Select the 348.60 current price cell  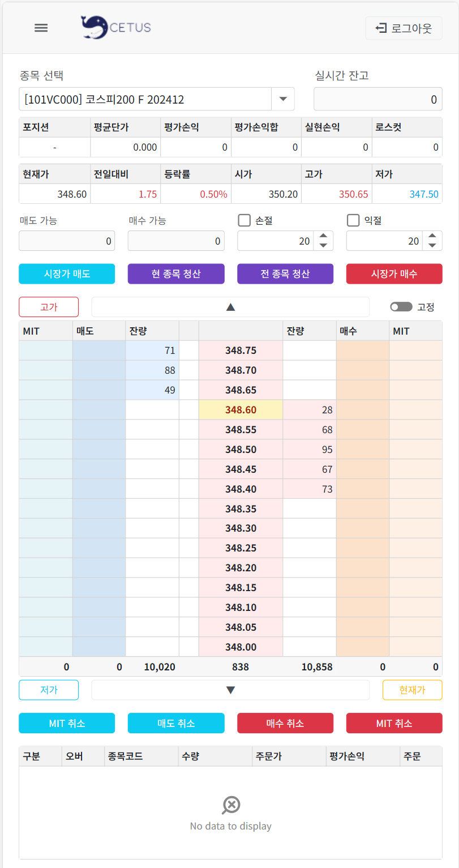(241, 409)
